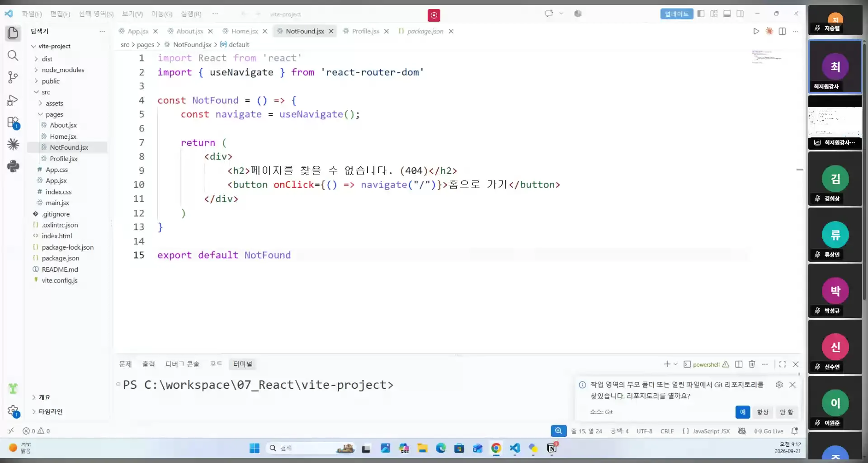
Task: Expand the dist folder
Action: coord(36,59)
